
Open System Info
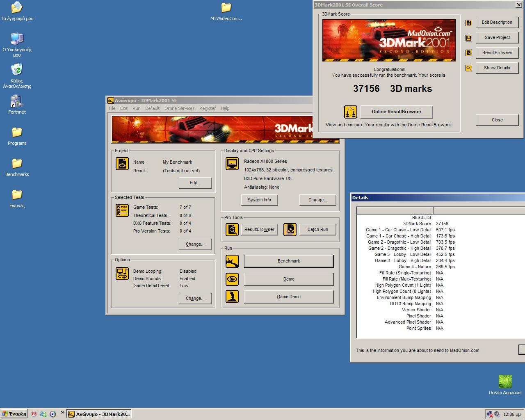pos(259,200)
